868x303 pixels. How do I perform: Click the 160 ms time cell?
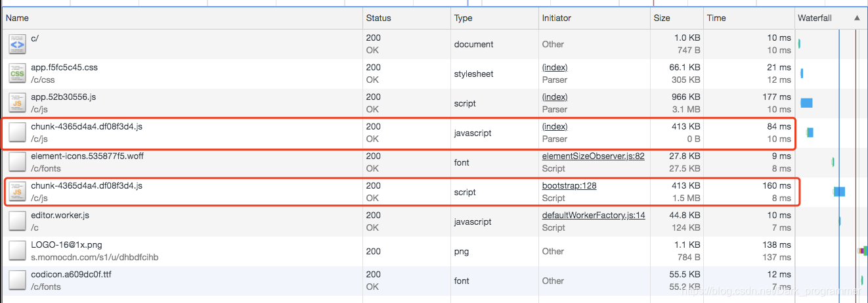coord(777,185)
